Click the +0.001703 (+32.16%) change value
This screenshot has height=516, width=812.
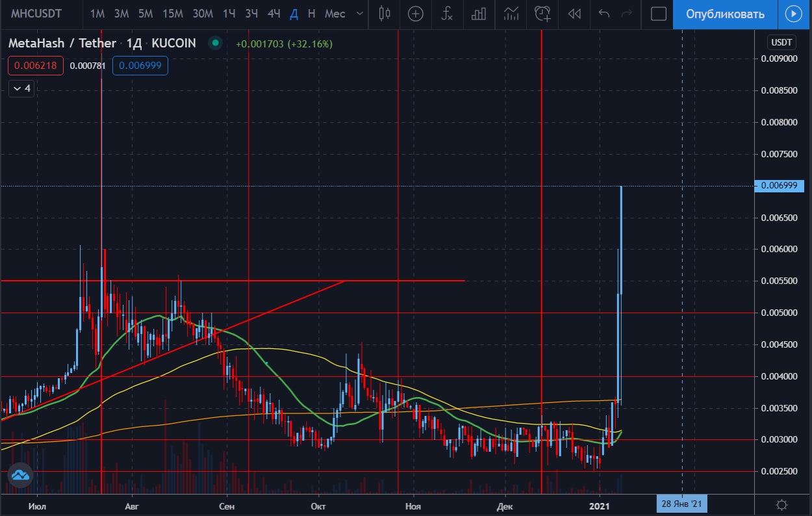[x=284, y=44]
